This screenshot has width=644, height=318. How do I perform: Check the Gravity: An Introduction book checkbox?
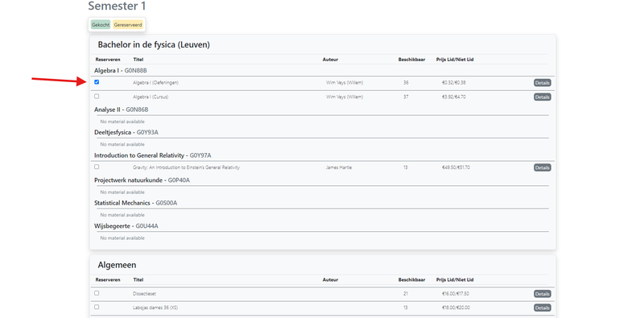click(97, 167)
